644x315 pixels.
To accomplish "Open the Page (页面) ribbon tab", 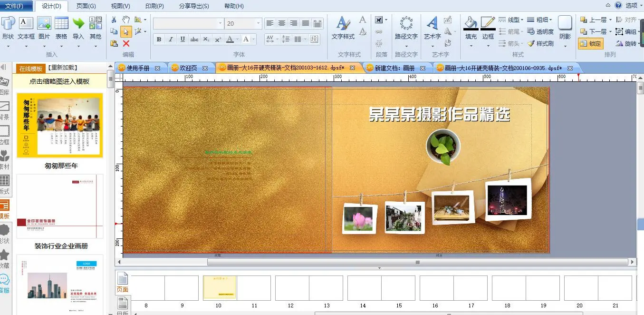I will click(x=86, y=6).
